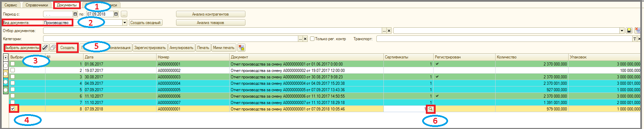This screenshot has height=129, width=644.
Task: Select the yellow color radio button
Action: point(5,74)
